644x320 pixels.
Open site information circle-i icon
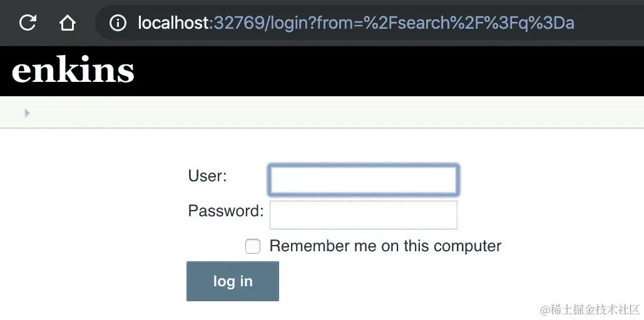point(118,23)
